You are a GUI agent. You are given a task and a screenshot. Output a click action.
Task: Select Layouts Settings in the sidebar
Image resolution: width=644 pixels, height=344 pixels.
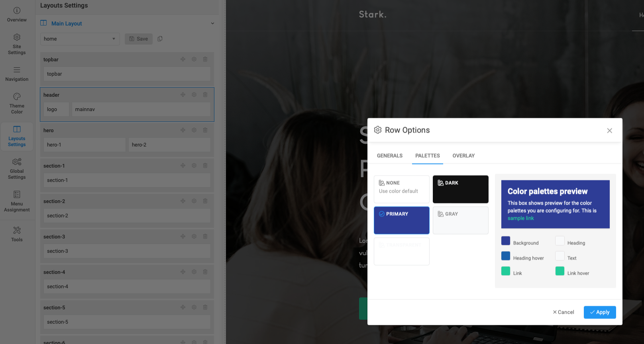coord(17,136)
